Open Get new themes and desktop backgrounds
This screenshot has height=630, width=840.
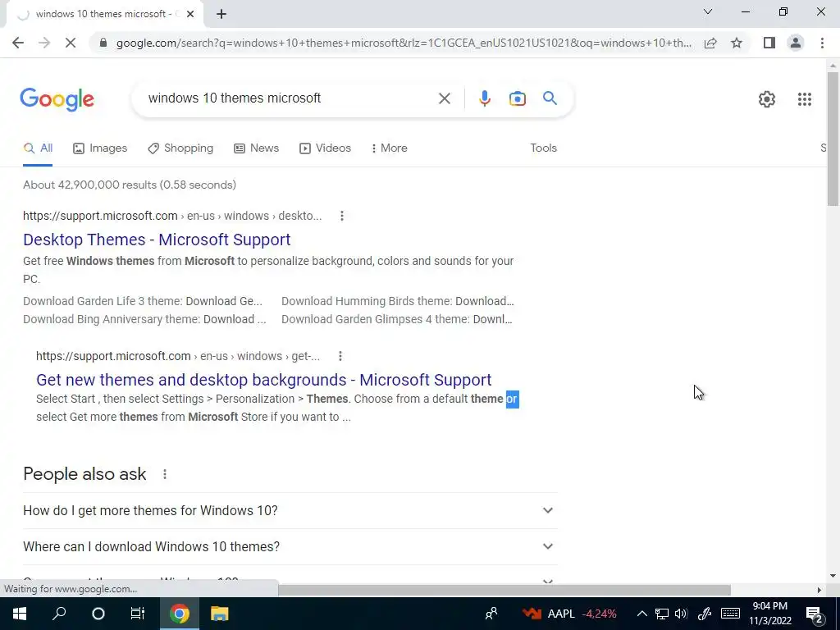(263, 380)
